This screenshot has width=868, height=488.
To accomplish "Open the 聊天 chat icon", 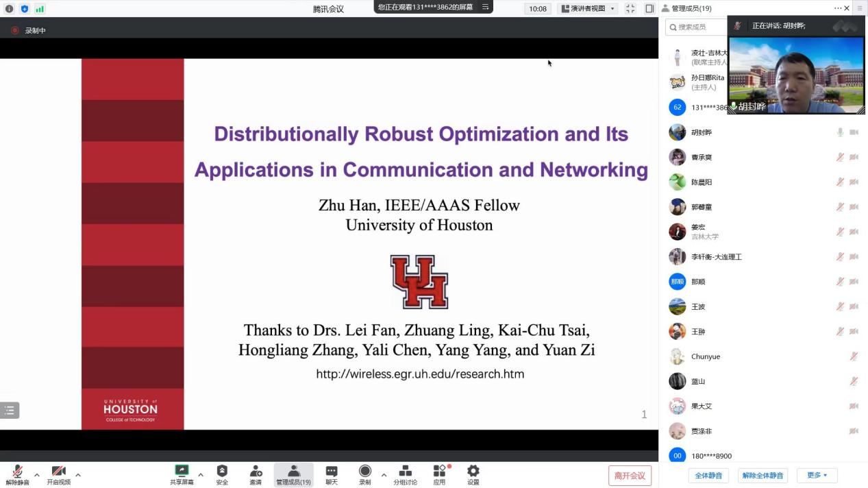I will [332, 471].
